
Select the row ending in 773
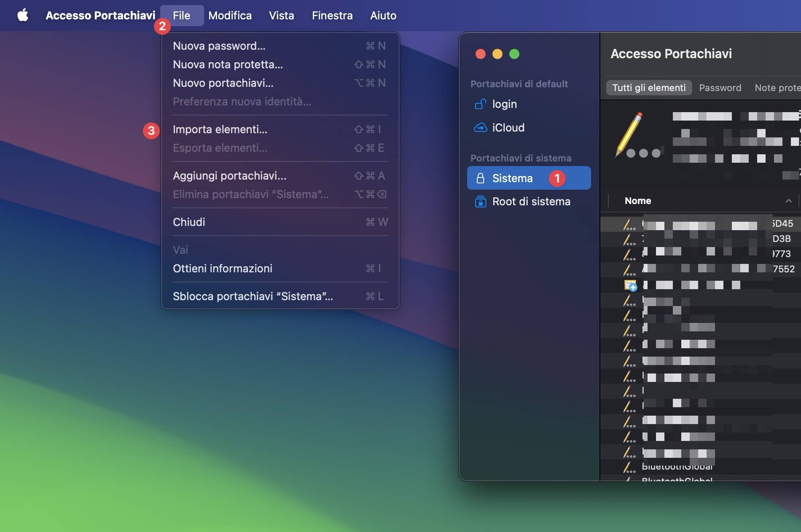click(701, 254)
